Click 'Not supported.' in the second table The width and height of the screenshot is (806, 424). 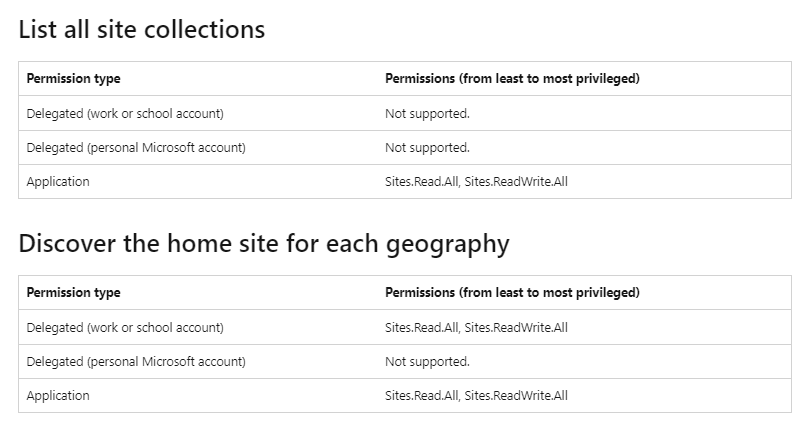click(x=428, y=361)
